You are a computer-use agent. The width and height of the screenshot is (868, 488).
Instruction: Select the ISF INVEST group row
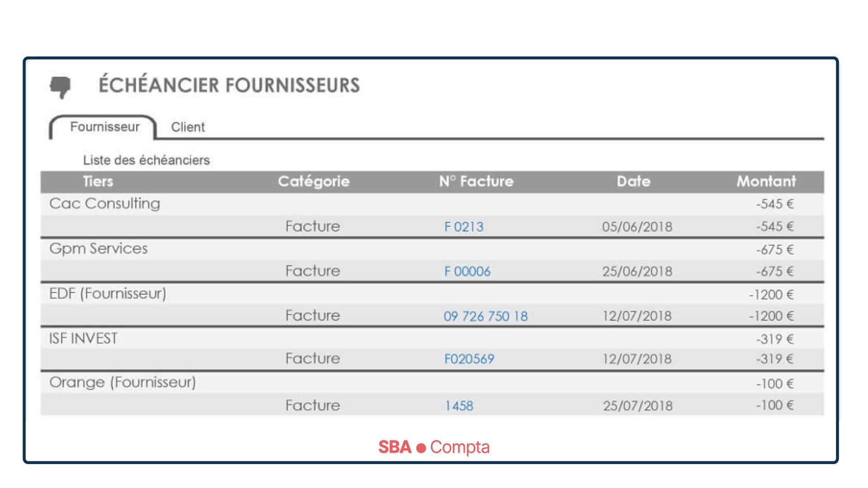[x=432, y=338]
